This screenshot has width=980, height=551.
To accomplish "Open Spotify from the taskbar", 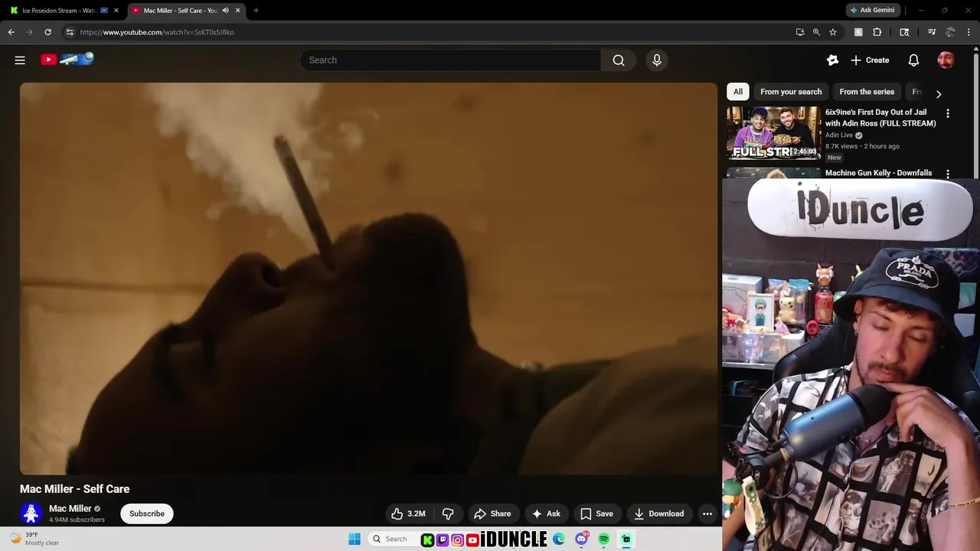I will coord(604,540).
